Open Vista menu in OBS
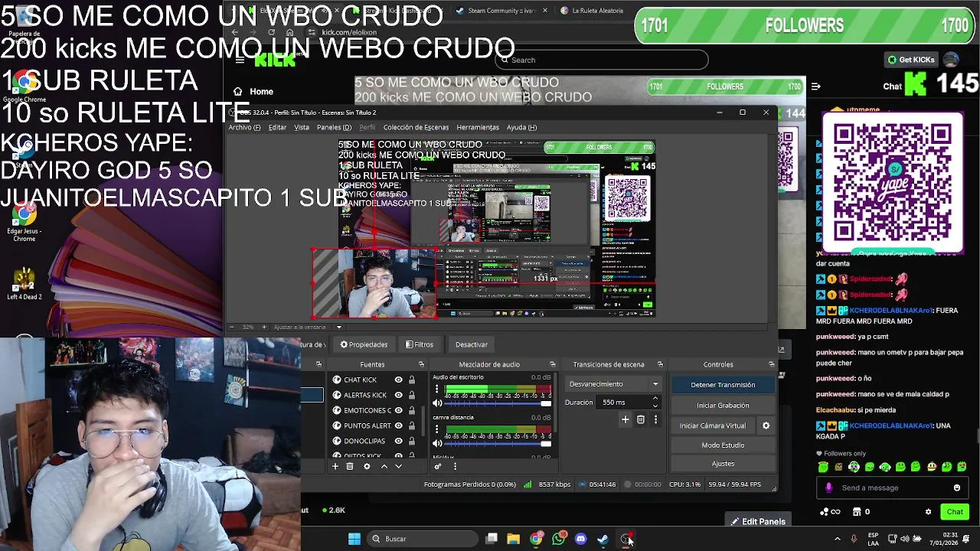This screenshot has width=980, height=551. [x=302, y=127]
